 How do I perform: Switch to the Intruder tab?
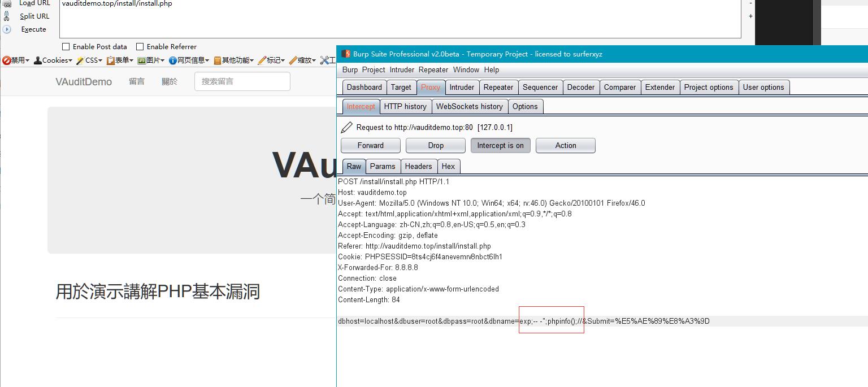click(462, 88)
